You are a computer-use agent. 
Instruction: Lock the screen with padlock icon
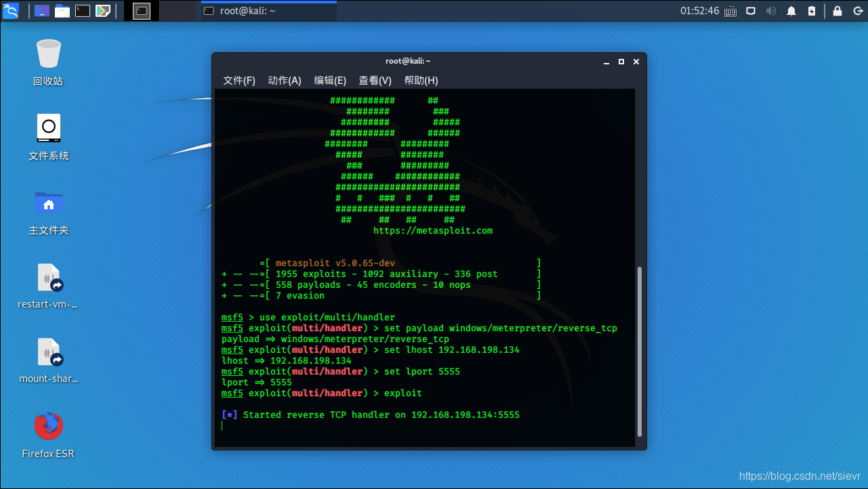pos(838,11)
